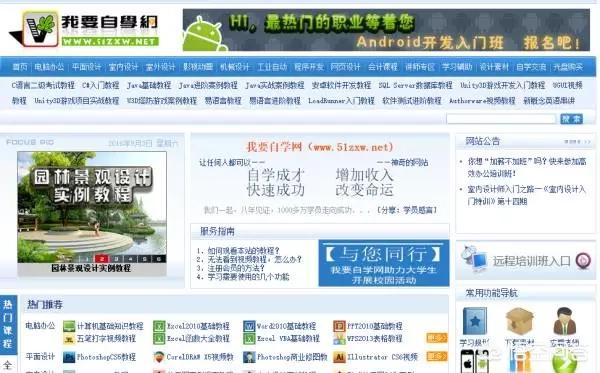This screenshot has height=373, width=600.
Task: Open the 软件测试进阶教程 link
Action: pyautogui.click(x=412, y=101)
